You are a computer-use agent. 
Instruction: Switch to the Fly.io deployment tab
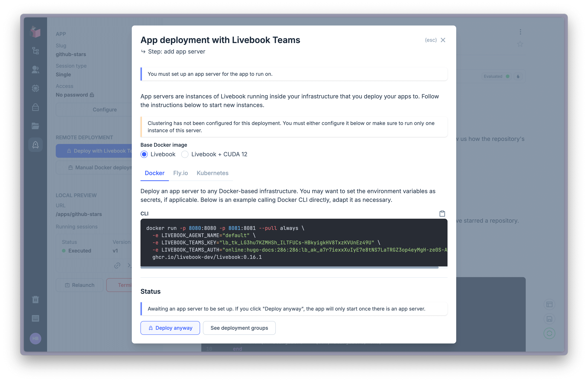(180, 173)
